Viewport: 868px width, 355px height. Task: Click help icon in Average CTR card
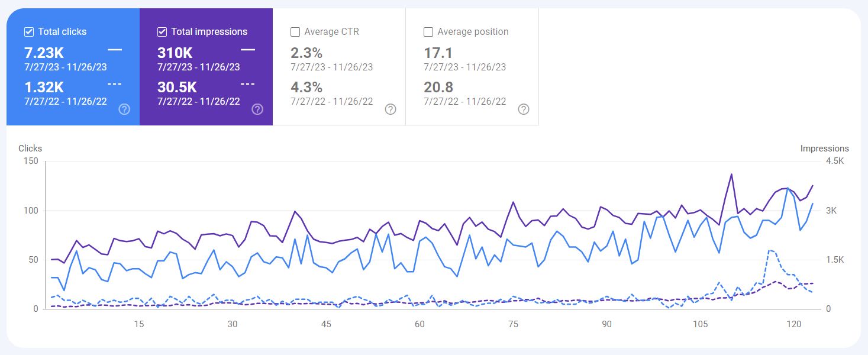coord(391,109)
